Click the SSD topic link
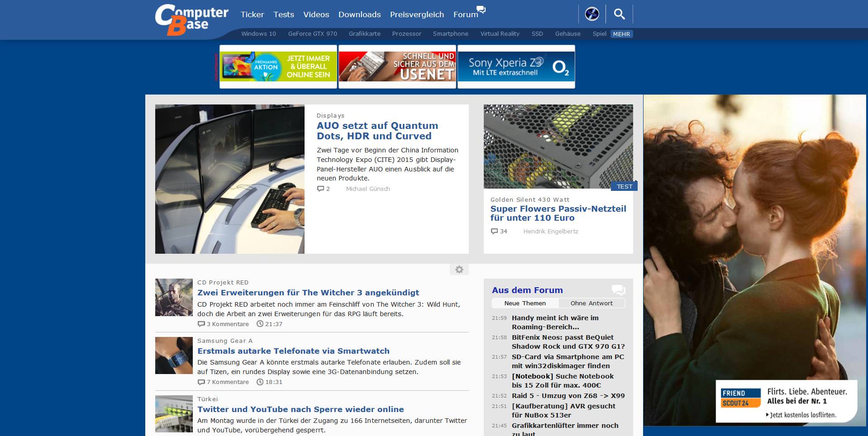The image size is (868, 436). tap(537, 34)
